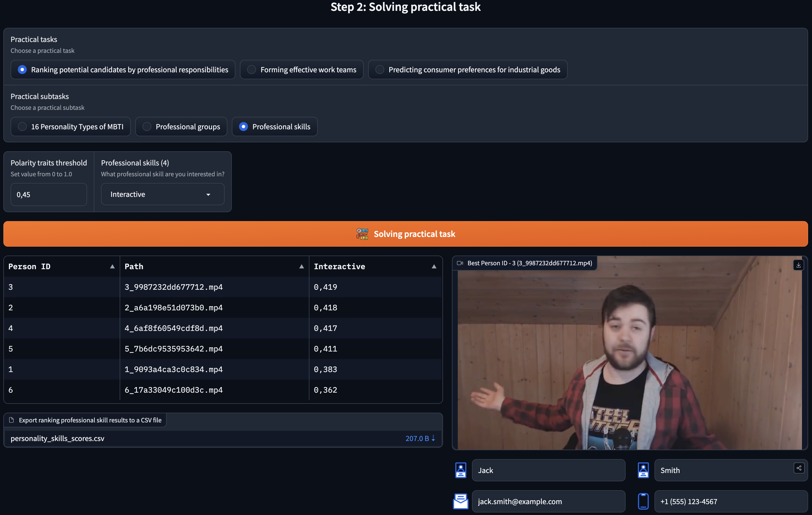The image size is (812, 515).
Task: Click first name person badge icon
Action: click(x=461, y=470)
